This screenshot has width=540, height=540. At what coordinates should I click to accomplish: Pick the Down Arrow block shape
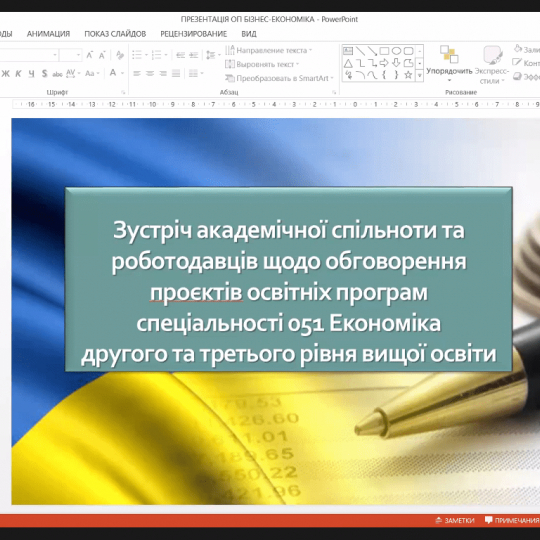point(396,63)
